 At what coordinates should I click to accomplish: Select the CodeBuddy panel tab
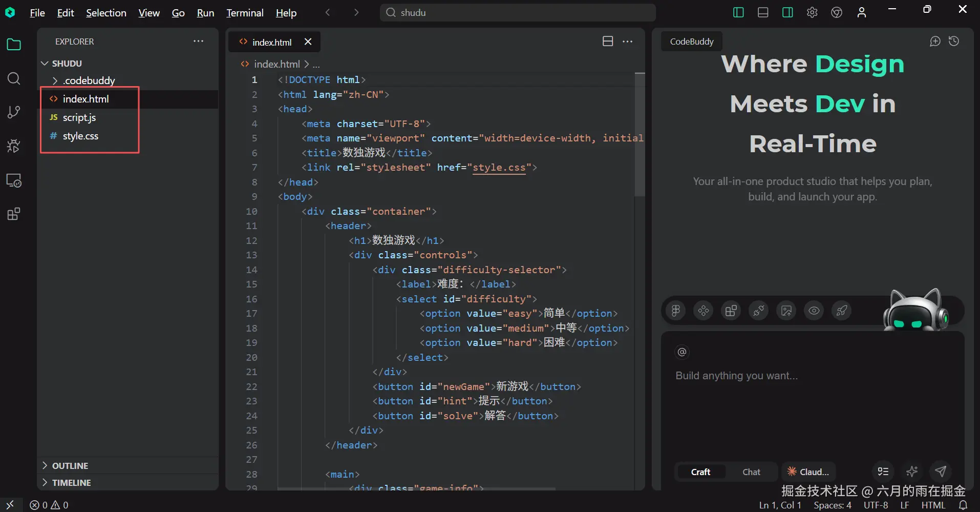click(692, 42)
